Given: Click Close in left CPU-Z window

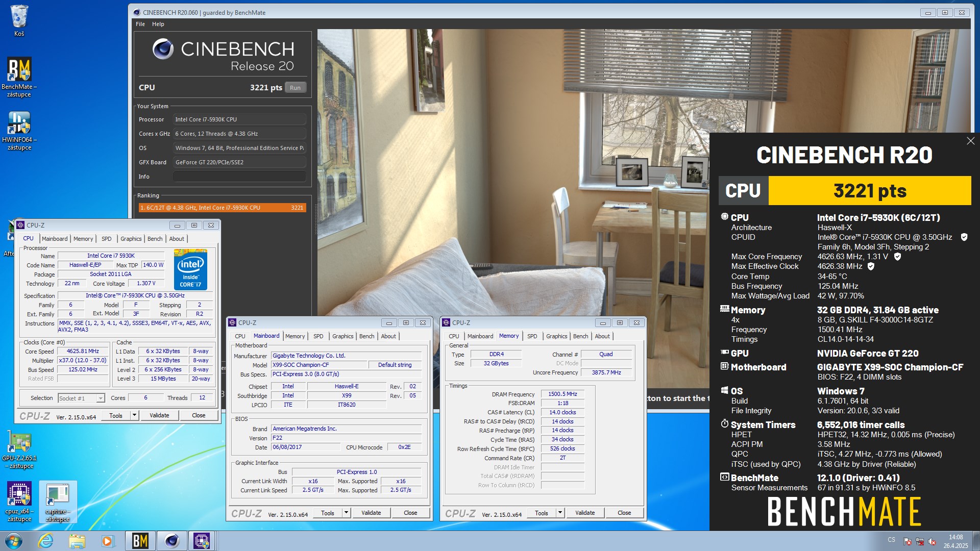Looking at the screenshot, I should click(199, 415).
